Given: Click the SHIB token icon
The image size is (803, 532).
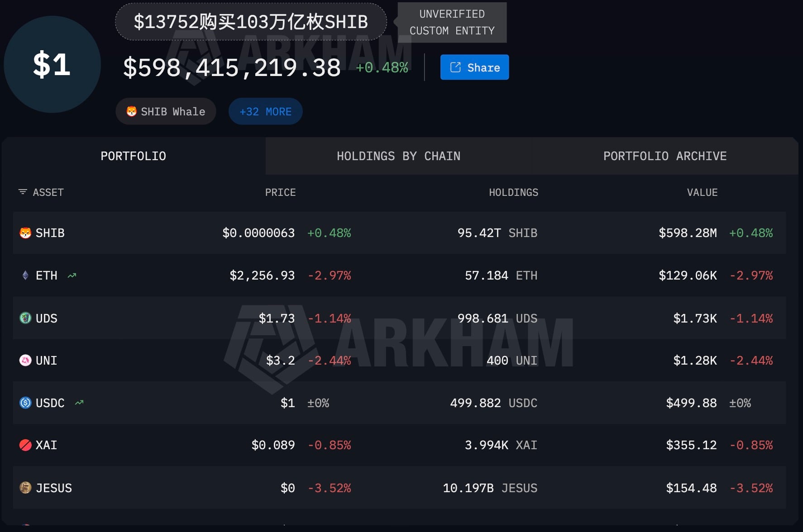Looking at the screenshot, I should (25, 233).
